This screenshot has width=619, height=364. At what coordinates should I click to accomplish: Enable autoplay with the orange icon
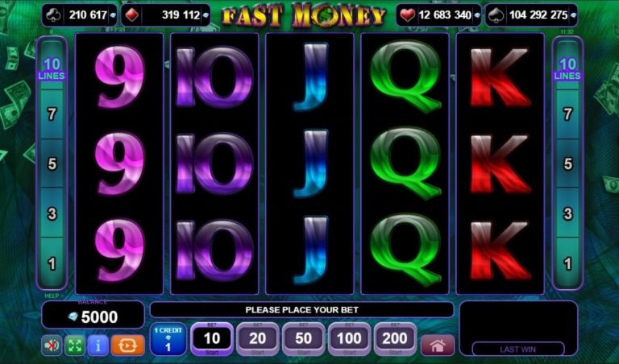point(127,345)
